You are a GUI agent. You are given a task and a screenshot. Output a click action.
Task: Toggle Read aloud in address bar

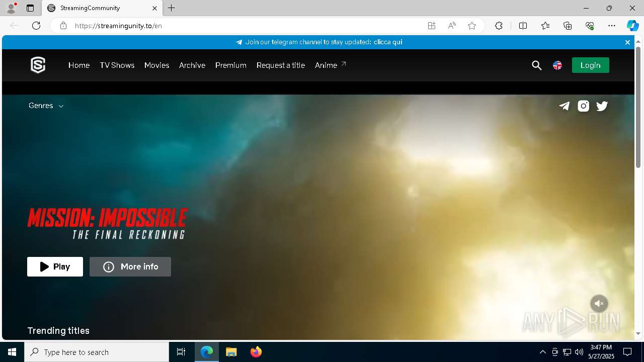coord(452,26)
